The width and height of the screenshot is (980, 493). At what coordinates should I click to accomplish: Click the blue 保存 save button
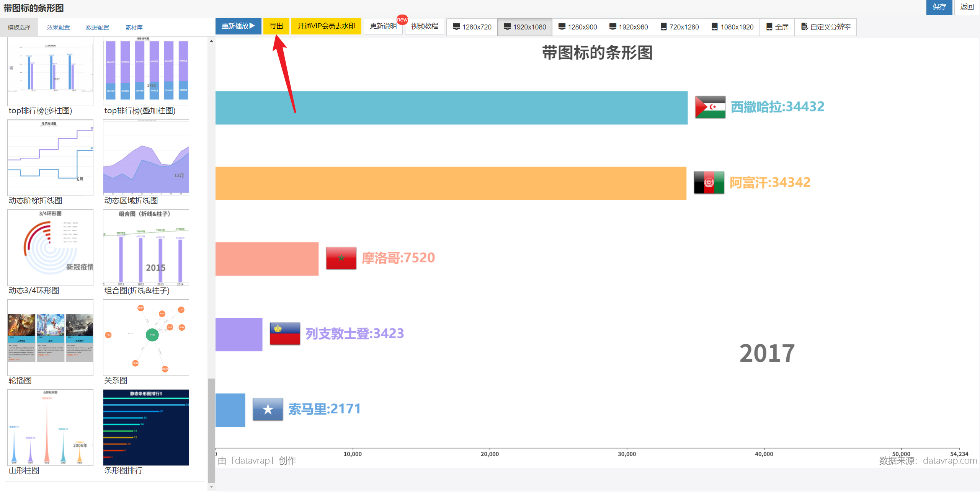(x=939, y=7)
